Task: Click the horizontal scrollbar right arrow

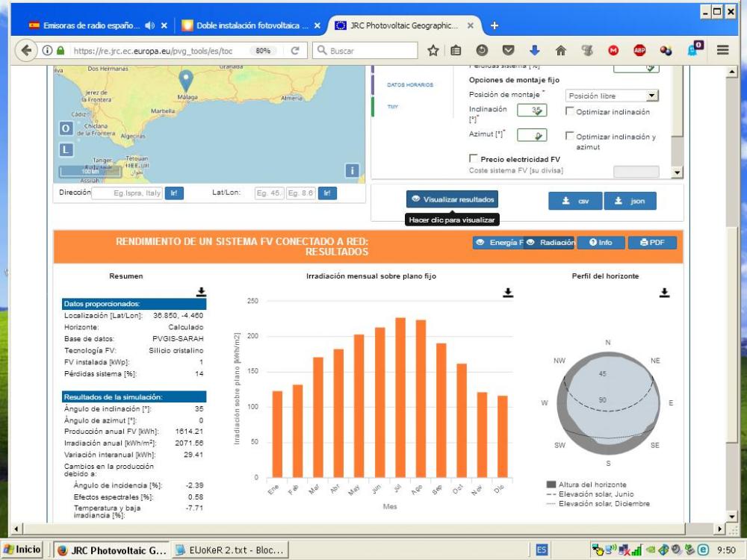Action: click(720, 529)
